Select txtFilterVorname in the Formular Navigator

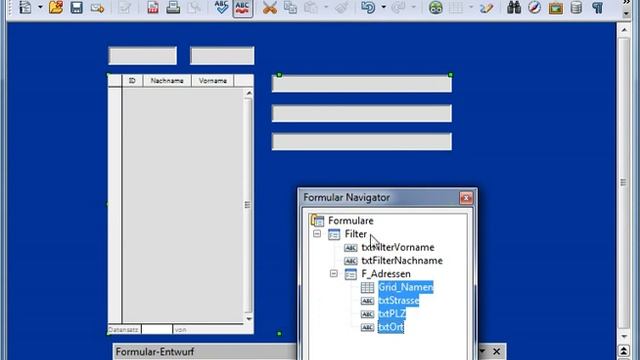coord(398,247)
